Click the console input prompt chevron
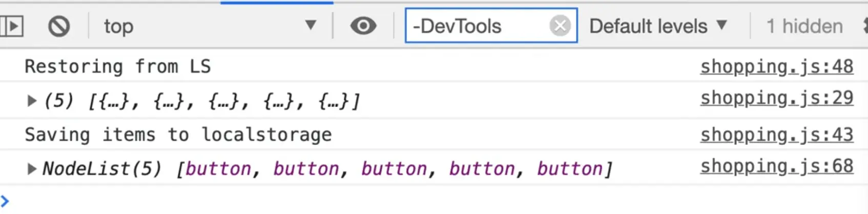868x214 pixels. click(5, 201)
